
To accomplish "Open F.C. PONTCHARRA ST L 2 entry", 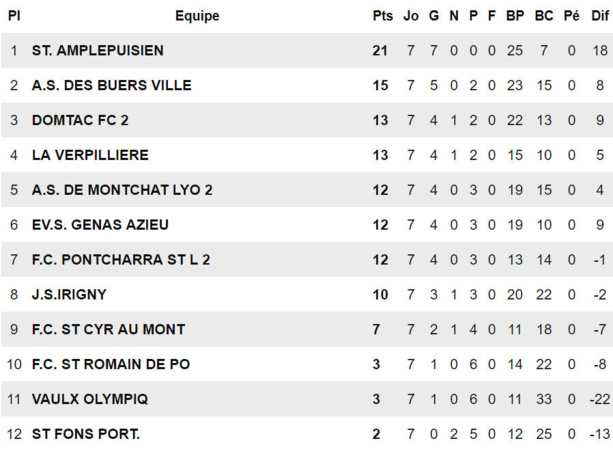I will [x=121, y=260].
